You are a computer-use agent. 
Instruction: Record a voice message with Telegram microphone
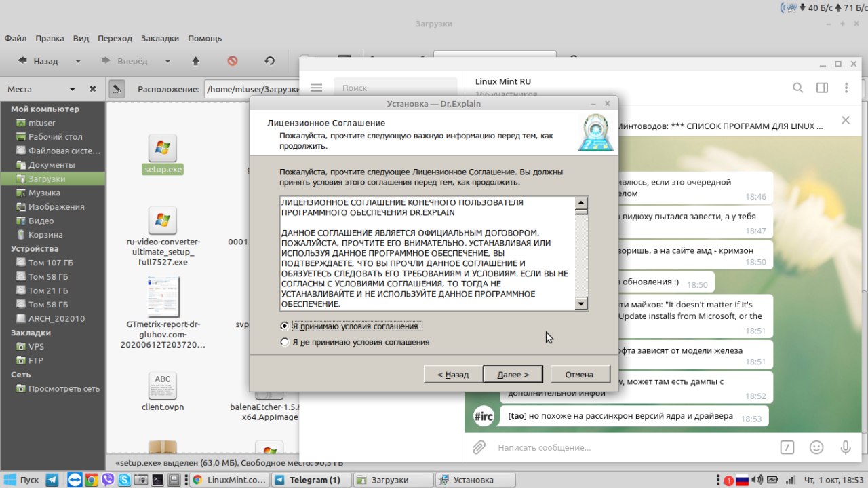[846, 447]
